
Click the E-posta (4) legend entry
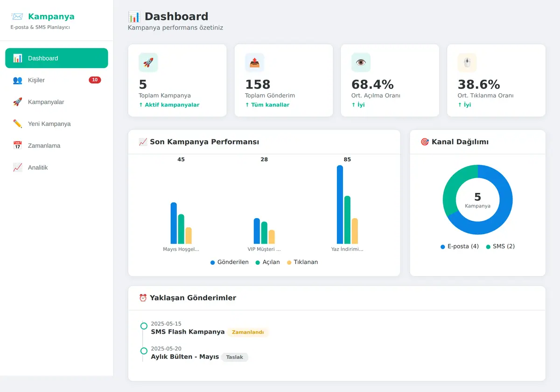[x=460, y=247]
